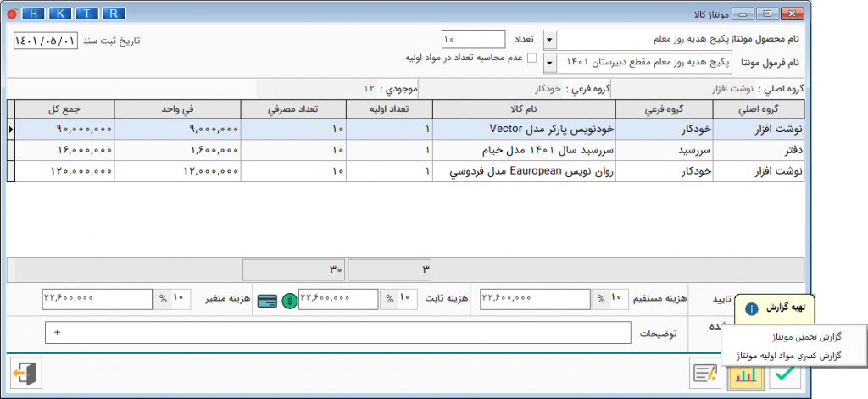Click the سررسید sub-group cell
This screenshot has height=399, width=868.
(x=665, y=150)
